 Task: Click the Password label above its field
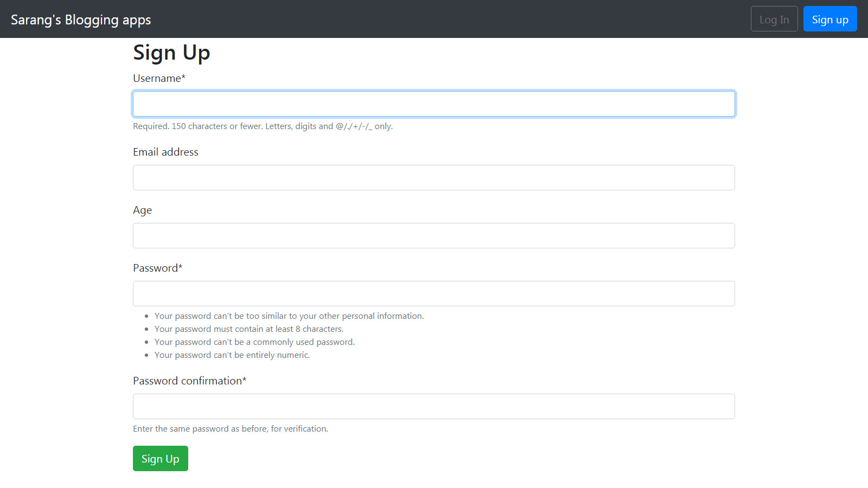[157, 268]
